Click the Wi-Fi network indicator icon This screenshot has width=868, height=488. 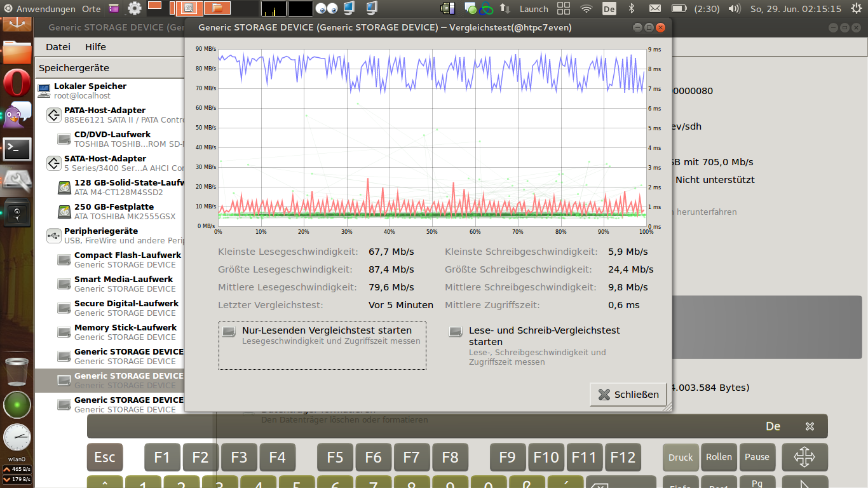(587, 9)
